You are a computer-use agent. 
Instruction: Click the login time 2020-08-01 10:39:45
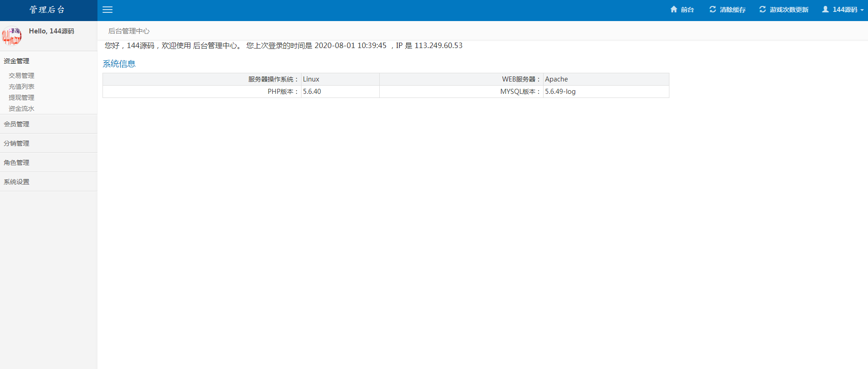pos(350,45)
